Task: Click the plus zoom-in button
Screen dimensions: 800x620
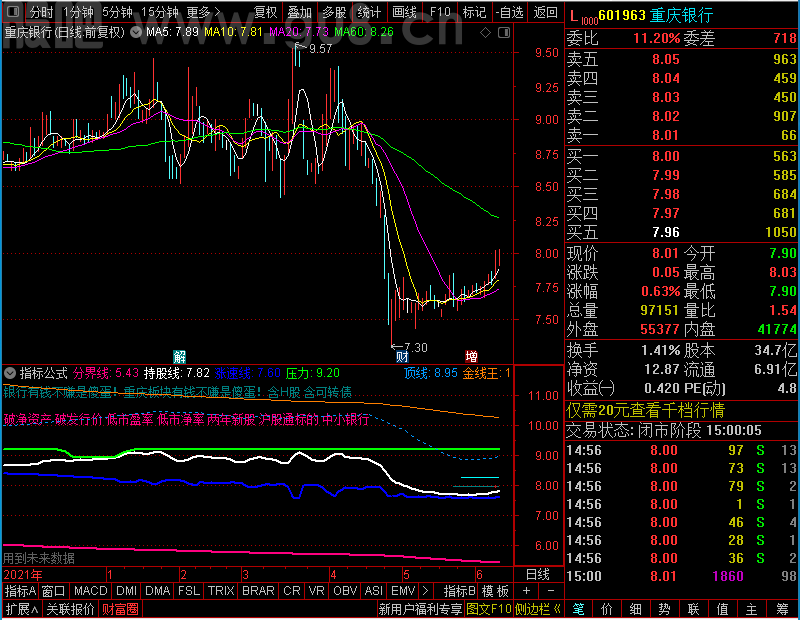Action: tap(527, 591)
